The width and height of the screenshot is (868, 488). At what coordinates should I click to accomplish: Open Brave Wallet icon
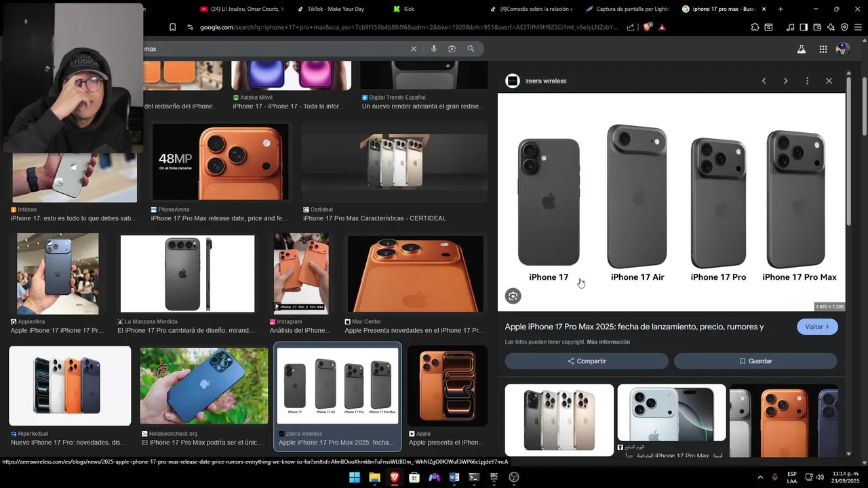(x=817, y=27)
